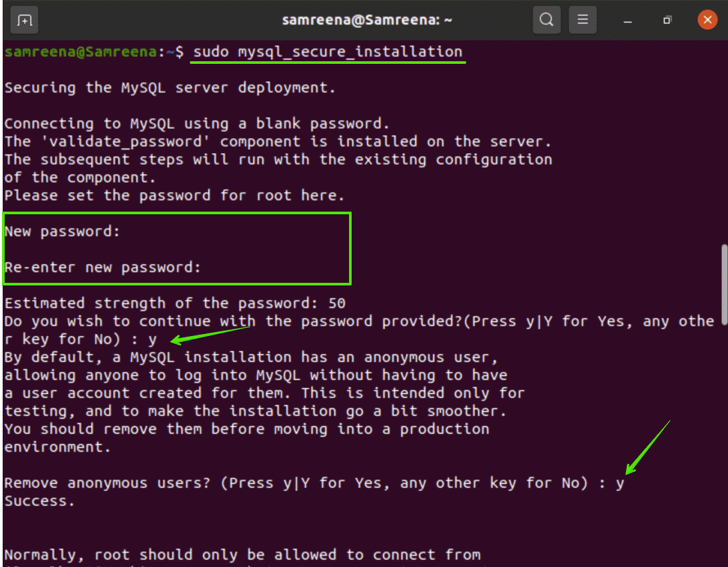Click the 'y' answer after 'key for No)'
This screenshot has height=567, width=728.
click(x=153, y=339)
